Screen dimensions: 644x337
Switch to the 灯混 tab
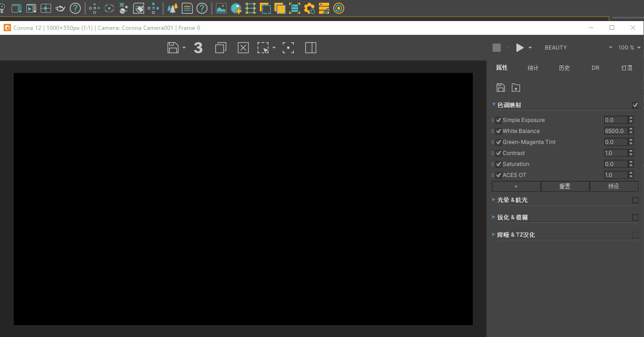627,68
